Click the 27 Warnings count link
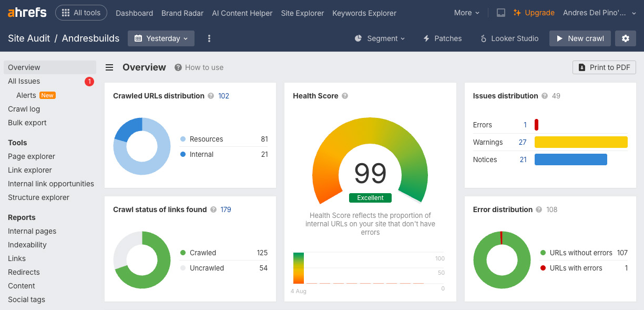This screenshot has height=310, width=644. point(523,142)
